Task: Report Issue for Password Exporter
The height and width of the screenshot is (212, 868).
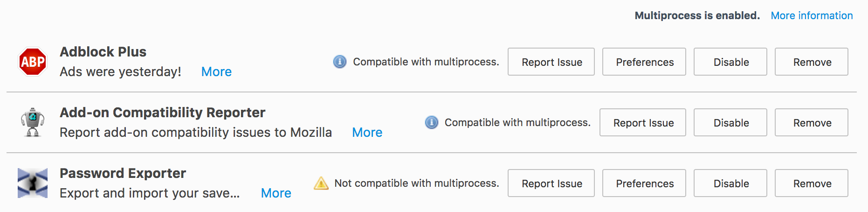Action: (x=551, y=183)
